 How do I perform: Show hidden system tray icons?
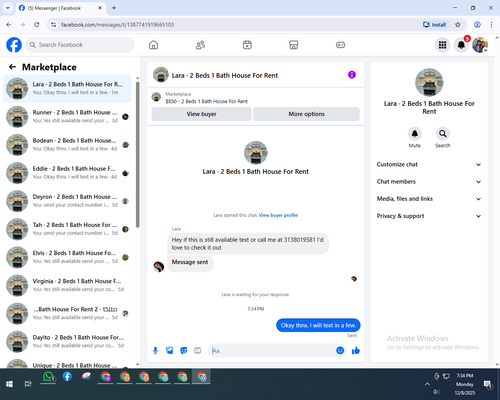pos(427,384)
